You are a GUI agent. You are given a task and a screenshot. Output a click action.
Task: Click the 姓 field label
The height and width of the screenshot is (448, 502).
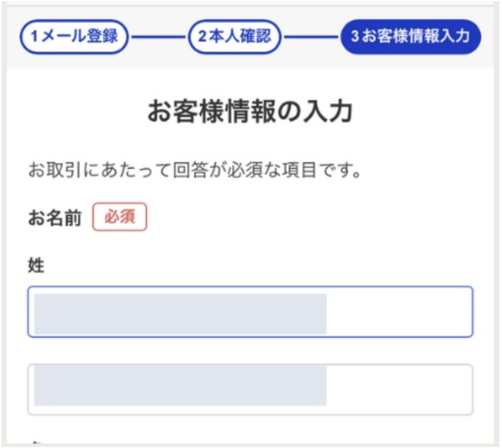(36, 266)
